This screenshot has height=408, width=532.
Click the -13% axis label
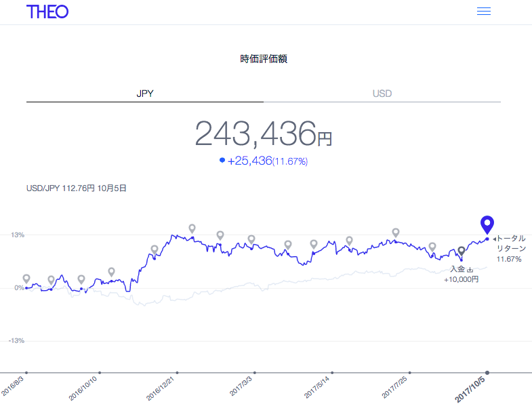point(17,340)
